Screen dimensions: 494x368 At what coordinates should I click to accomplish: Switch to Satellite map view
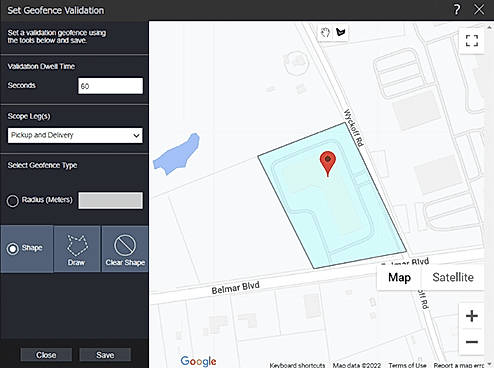pyautogui.click(x=453, y=277)
